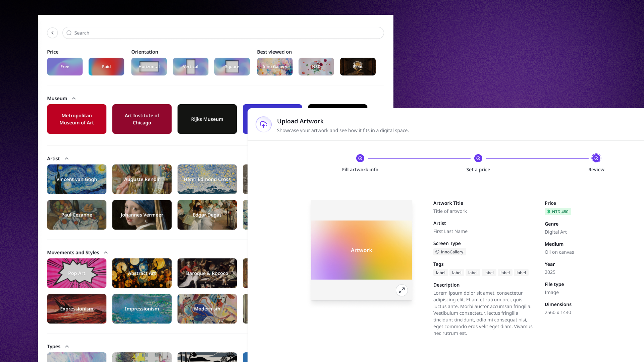Image resolution: width=644 pixels, height=362 pixels.
Task: Open Metropolitan Museum of Art card
Action: [77, 119]
